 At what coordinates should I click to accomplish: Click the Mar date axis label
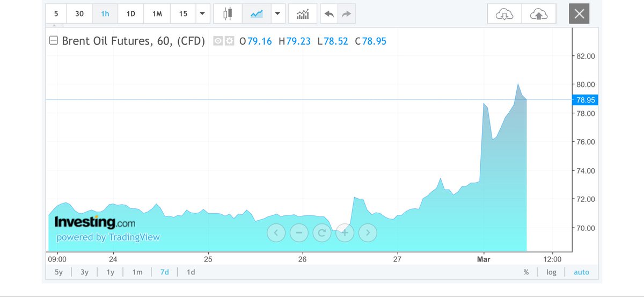(484, 258)
